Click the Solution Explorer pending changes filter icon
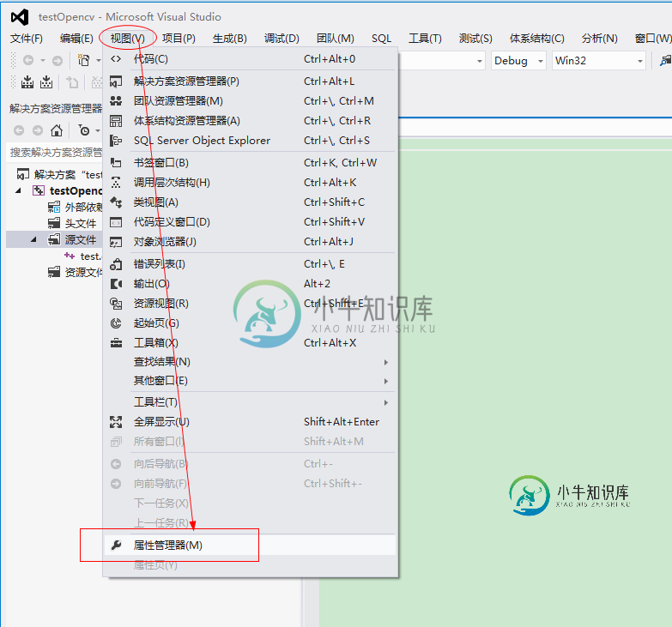 (84, 130)
